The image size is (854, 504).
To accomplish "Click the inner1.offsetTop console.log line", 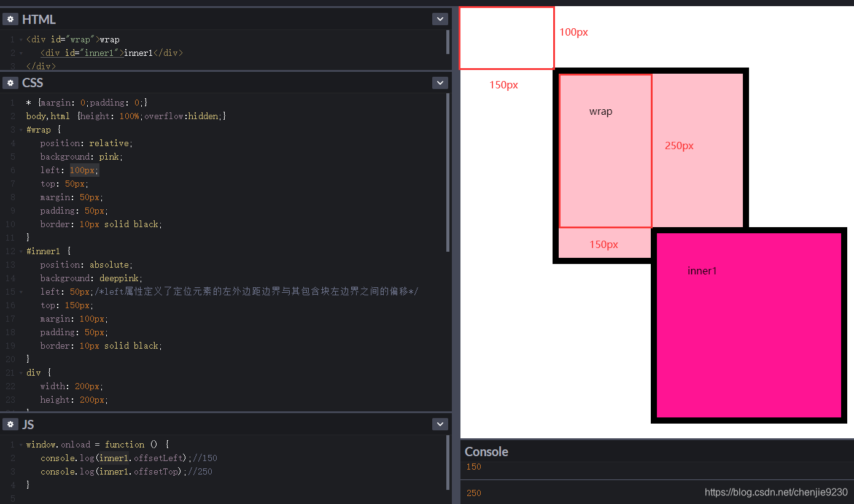I will 126,472.
